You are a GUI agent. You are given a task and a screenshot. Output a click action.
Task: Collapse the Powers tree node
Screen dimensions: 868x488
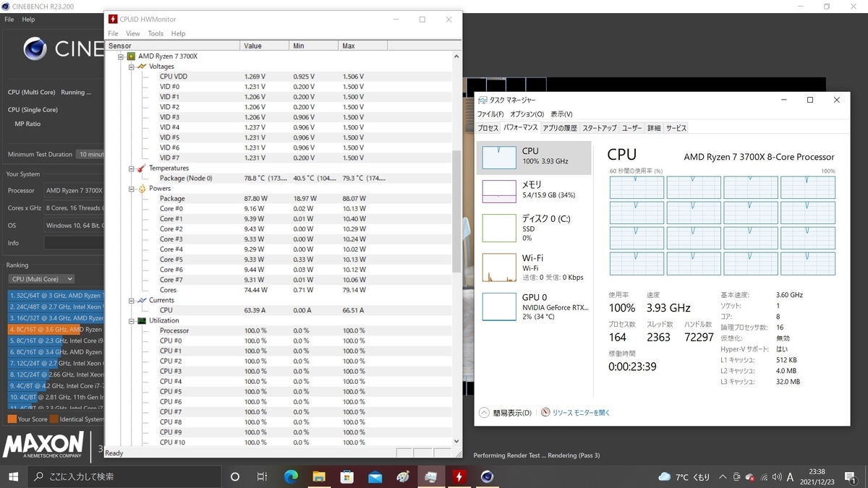[132, 188]
